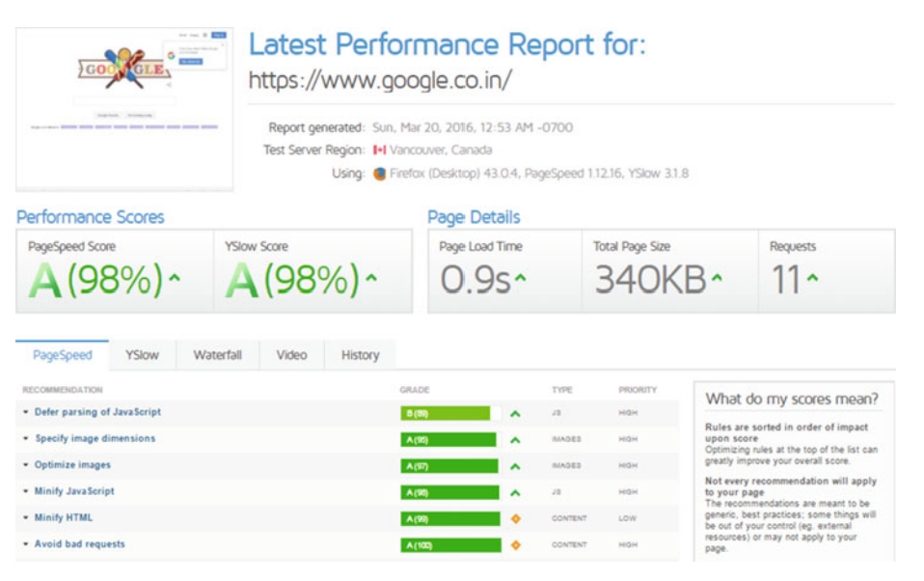Click the report generated date text

click(x=473, y=128)
